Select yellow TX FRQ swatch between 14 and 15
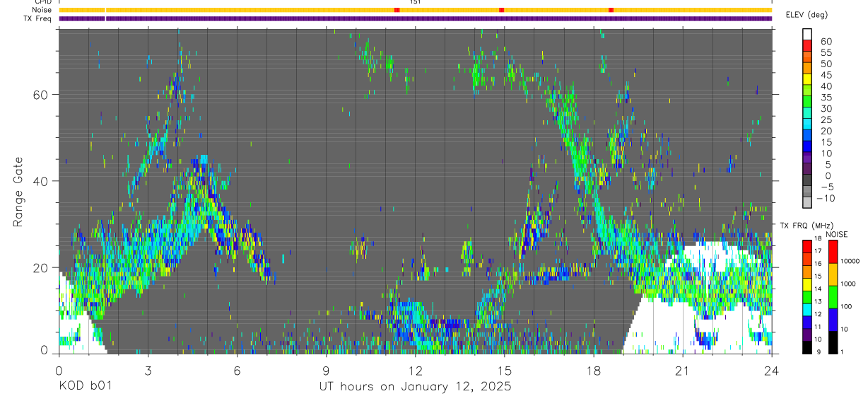Viewport: 868px width, 401px height. pyautogui.click(x=807, y=284)
